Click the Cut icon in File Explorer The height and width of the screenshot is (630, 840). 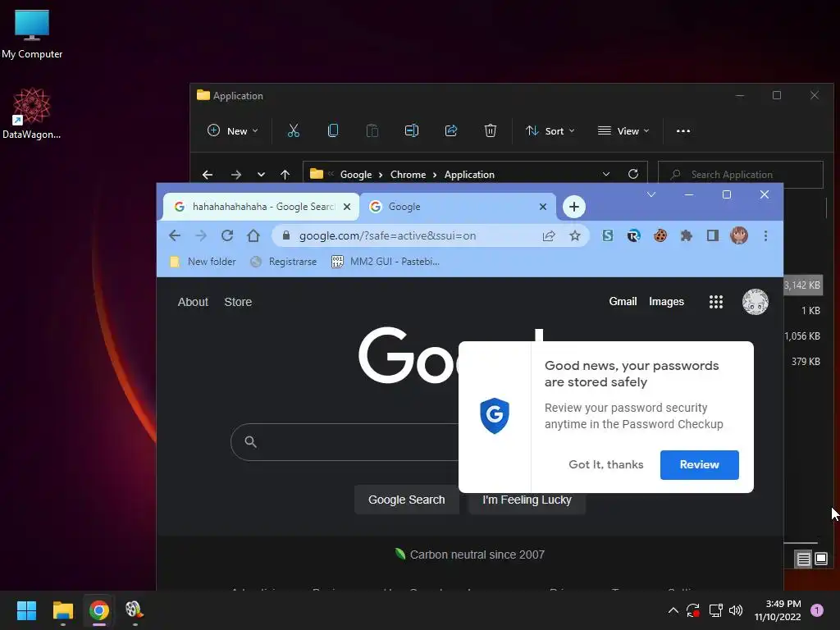click(293, 130)
